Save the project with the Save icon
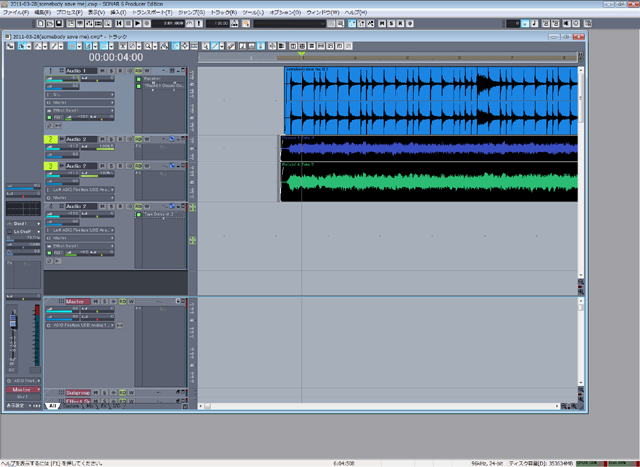The image size is (640, 467). (x=58, y=24)
